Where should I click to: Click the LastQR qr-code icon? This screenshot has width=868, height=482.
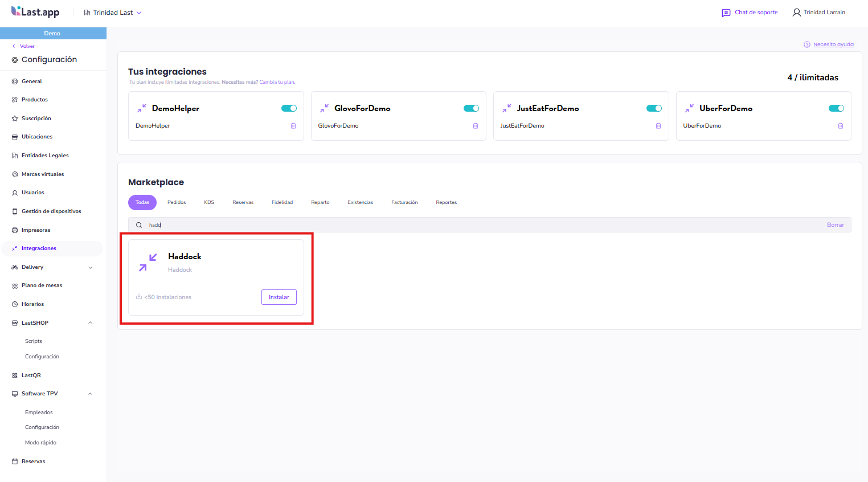click(x=15, y=375)
